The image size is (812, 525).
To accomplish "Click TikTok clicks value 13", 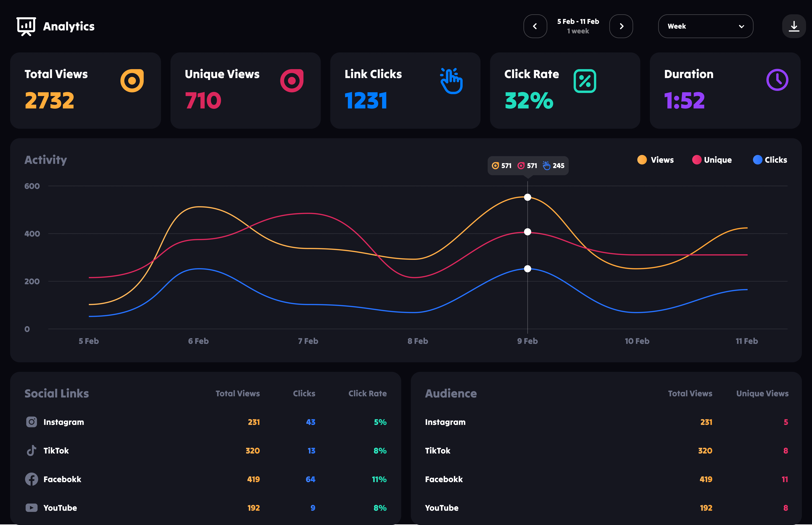I will point(311,451).
